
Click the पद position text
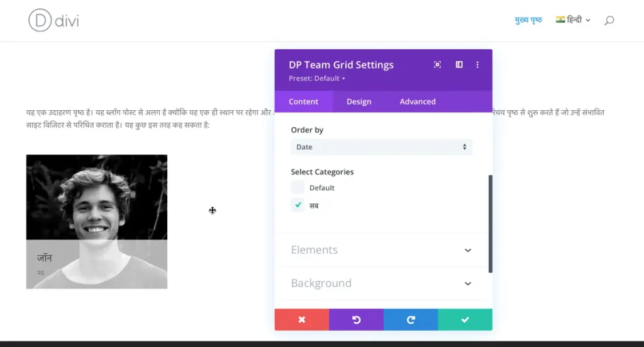(41, 273)
